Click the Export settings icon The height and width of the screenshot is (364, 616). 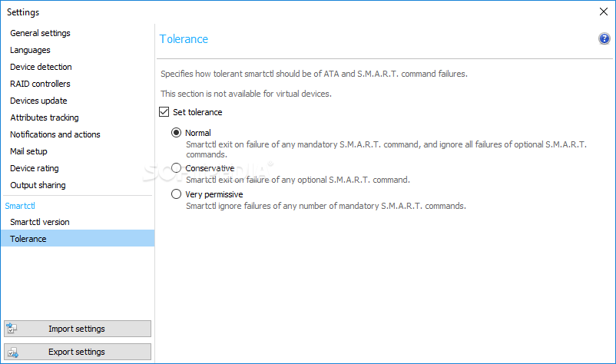pos(12,352)
